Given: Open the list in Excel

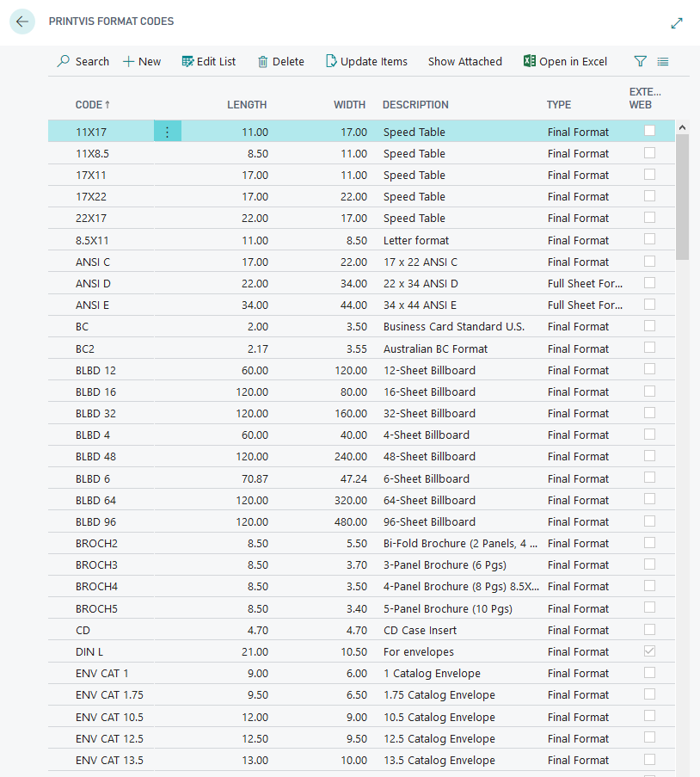Looking at the screenshot, I should [x=565, y=61].
